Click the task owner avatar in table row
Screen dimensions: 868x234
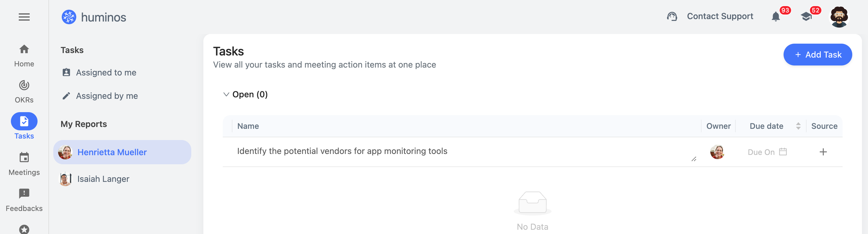(x=717, y=152)
